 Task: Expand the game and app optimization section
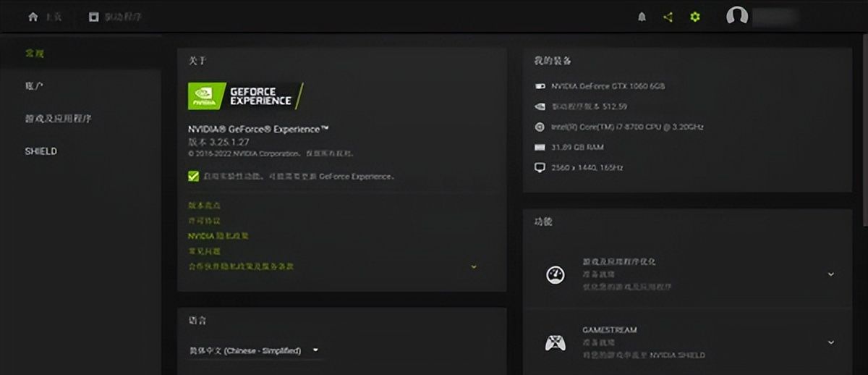click(830, 274)
